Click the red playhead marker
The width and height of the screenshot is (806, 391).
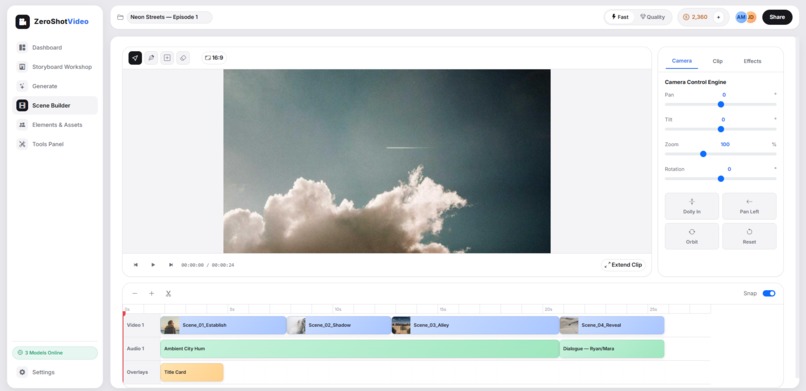pos(124,313)
